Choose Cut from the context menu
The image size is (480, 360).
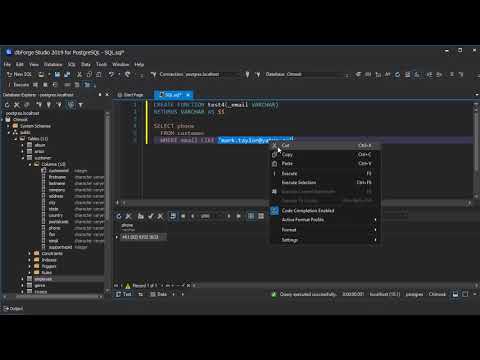325,145
